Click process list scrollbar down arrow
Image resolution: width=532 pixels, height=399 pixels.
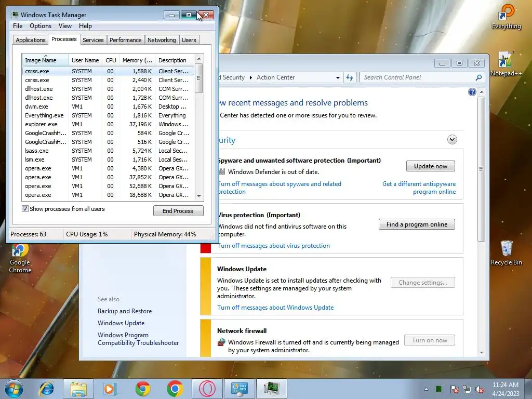click(199, 196)
